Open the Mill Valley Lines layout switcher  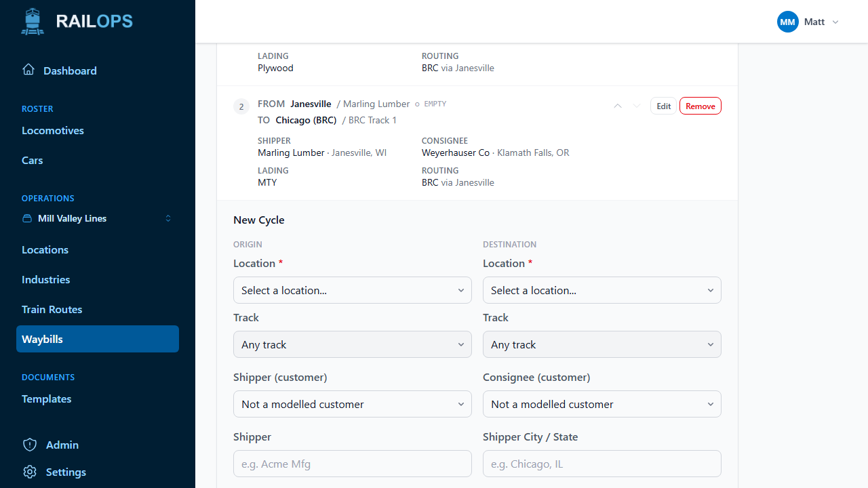(x=98, y=218)
